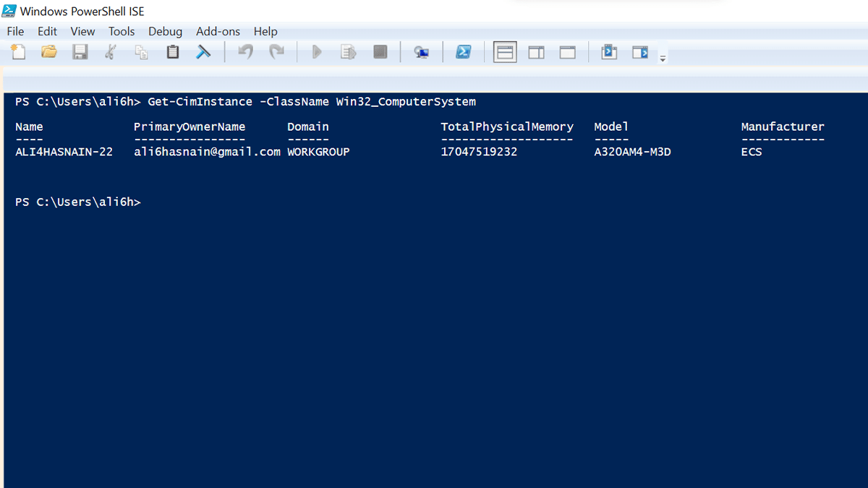Open the File menu
The image size is (868, 488).
15,31
